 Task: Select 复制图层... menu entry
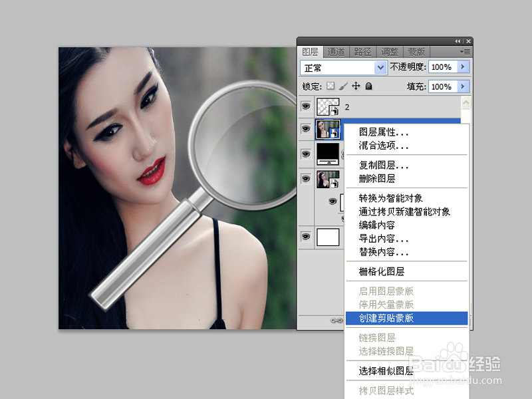(x=406, y=165)
